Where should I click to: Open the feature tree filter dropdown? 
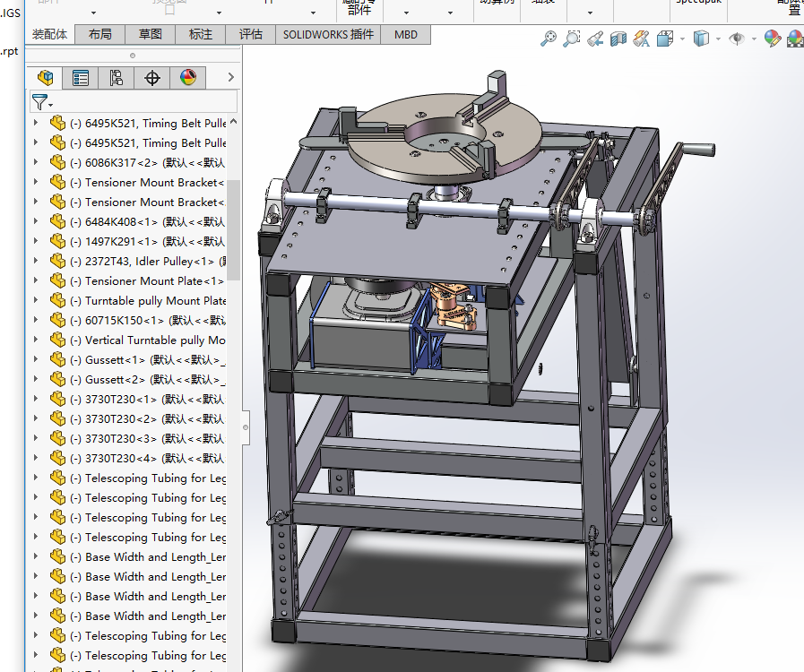[x=42, y=102]
